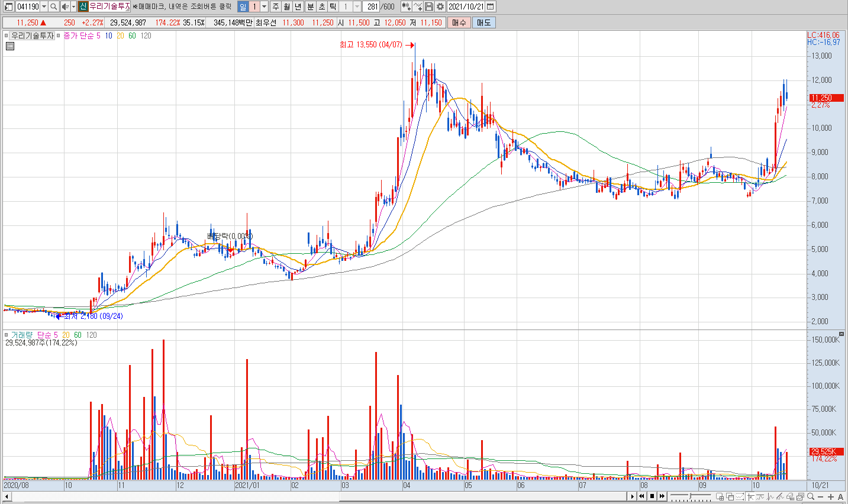Click the small corner button of the volume panel
848x504 pixels.
tap(841, 334)
